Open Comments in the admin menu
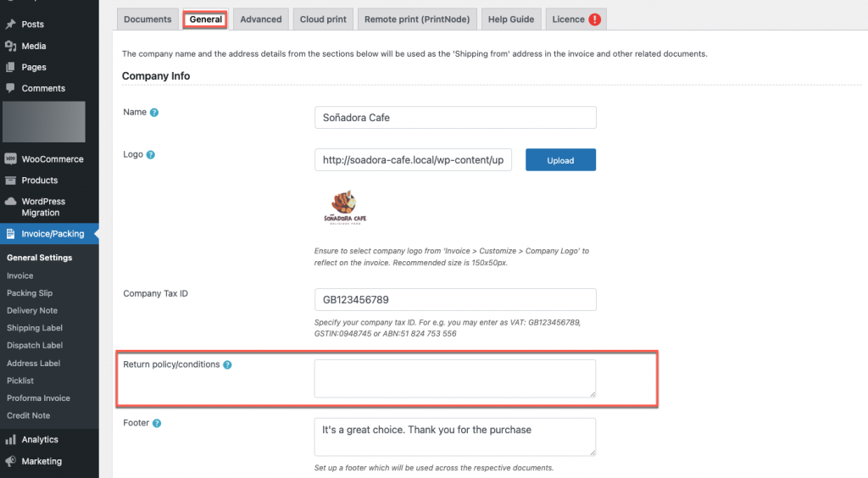Image resolution: width=868 pixels, height=478 pixels. pyautogui.click(x=43, y=88)
